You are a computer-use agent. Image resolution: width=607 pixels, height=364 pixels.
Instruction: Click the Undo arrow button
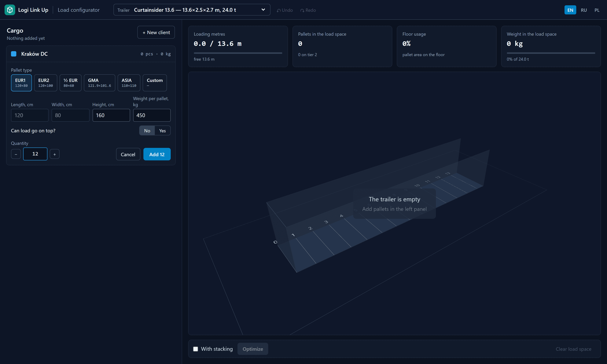pyautogui.click(x=285, y=10)
